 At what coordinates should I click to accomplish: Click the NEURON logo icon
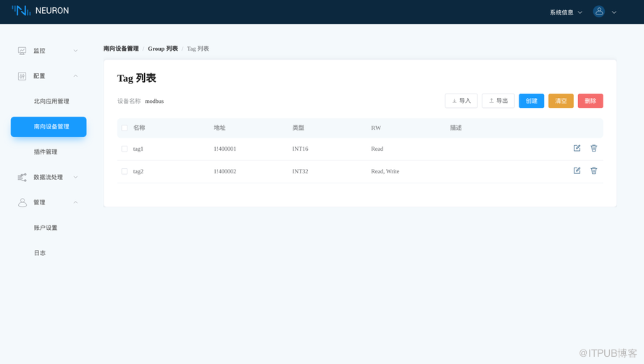pos(21,11)
